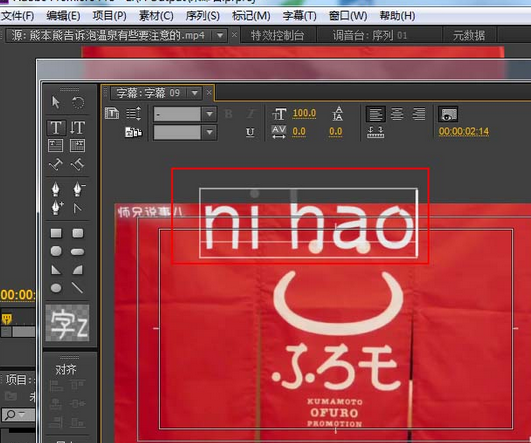Viewport: 531px width, 443px height.
Task: Select the Rounded Corner Rectangle tool
Action: click(78, 233)
